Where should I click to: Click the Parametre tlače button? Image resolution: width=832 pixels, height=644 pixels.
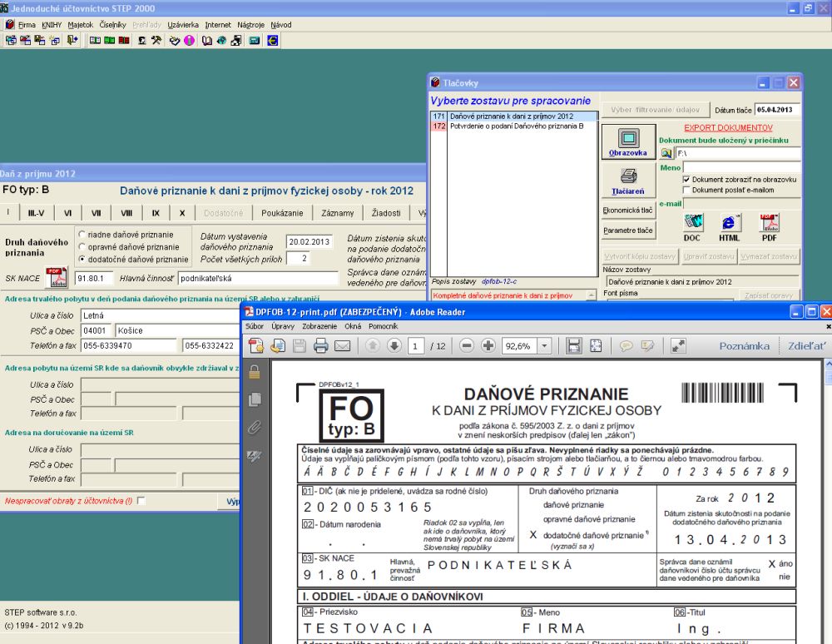628,230
